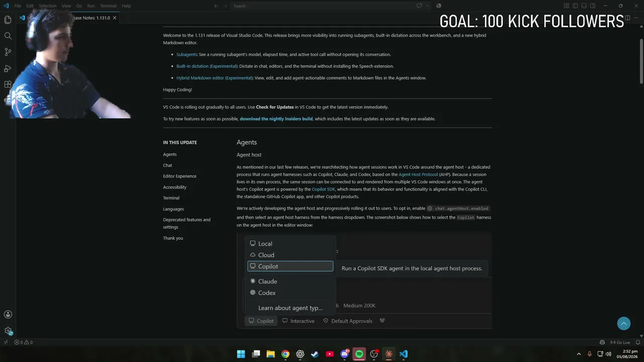Show errors and warnings in status bar

pyautogui.click(x=24, y=342)
